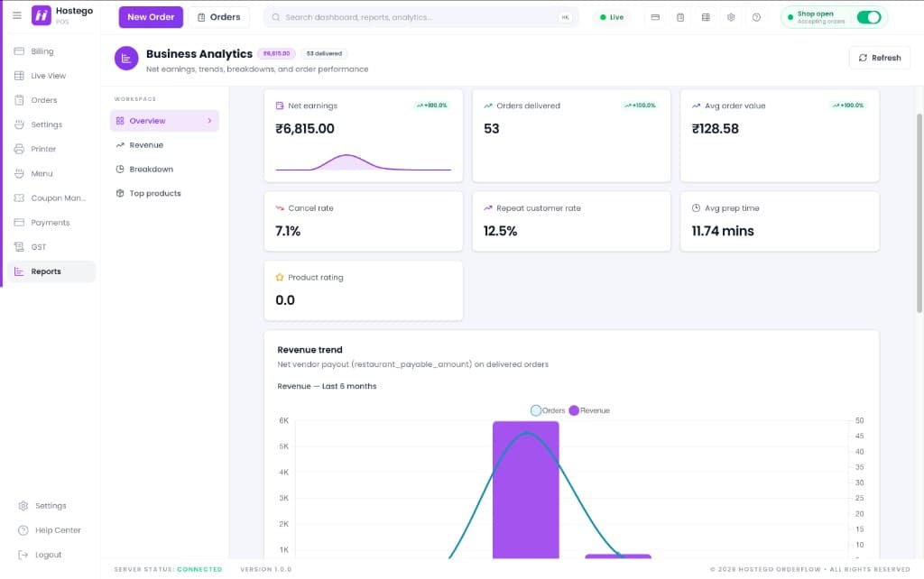Open Help Center in the sidebar
Image resolution: width=924 pixels, height=579 pixels.
pos(50,530)
